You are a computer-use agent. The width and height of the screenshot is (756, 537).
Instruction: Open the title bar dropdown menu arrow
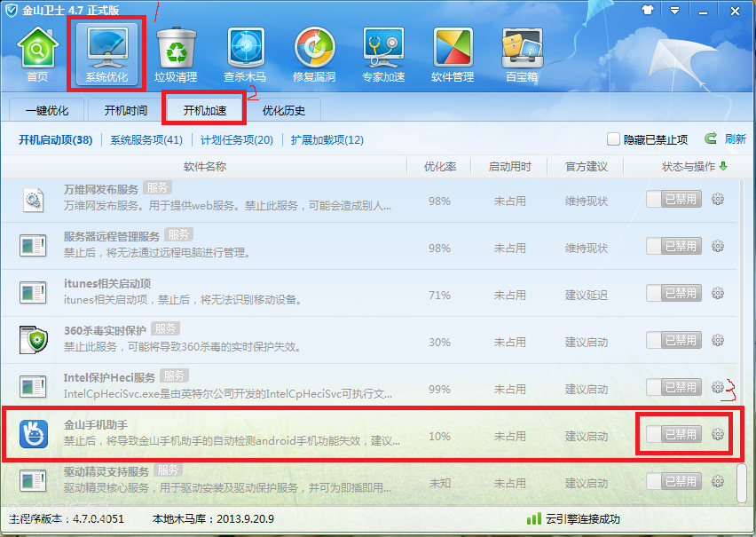tap(674, 10)
